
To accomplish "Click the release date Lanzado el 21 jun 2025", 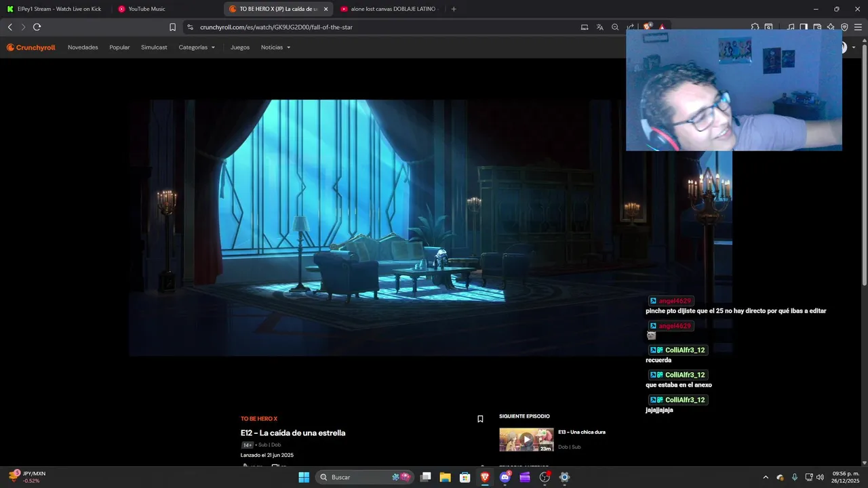I will pos(267,455).
